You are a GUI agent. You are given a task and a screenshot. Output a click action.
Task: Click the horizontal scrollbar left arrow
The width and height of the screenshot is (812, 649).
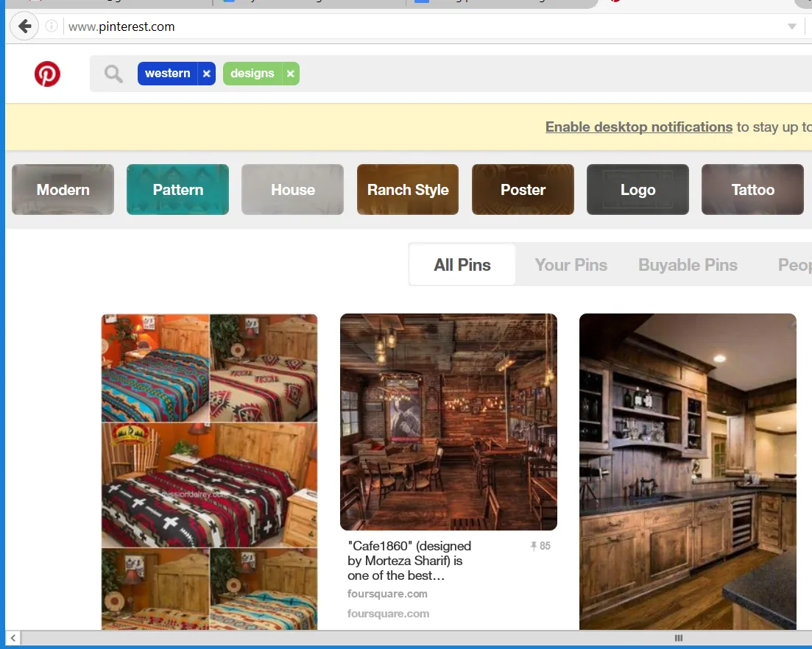pyautogui.click(x=13, y=638)
